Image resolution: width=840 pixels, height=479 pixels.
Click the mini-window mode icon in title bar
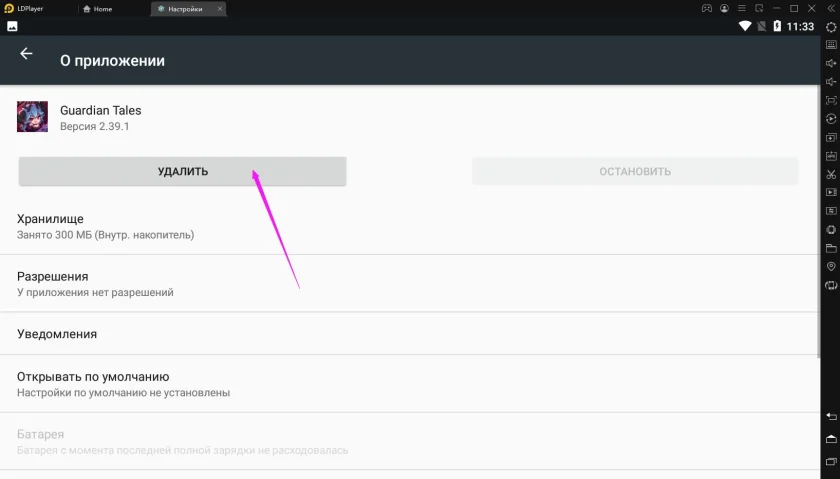pyautogui.click(x=759, y=9)
